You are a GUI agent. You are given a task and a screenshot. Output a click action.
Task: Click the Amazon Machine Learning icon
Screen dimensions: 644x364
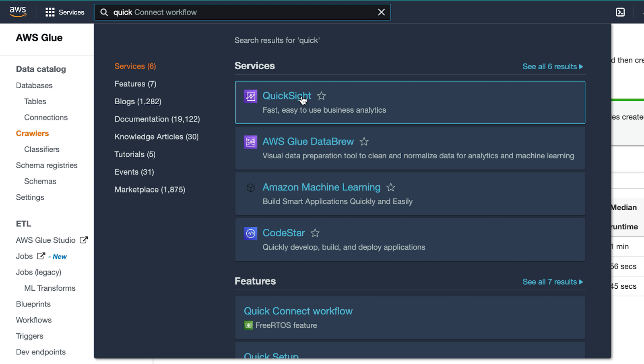[250, 188]
